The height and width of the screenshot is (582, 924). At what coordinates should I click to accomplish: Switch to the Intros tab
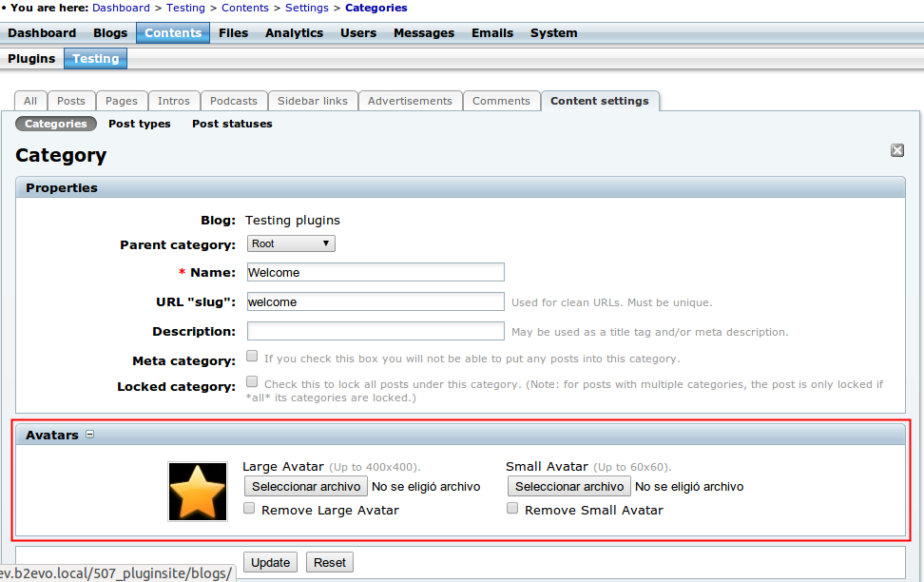174,101
